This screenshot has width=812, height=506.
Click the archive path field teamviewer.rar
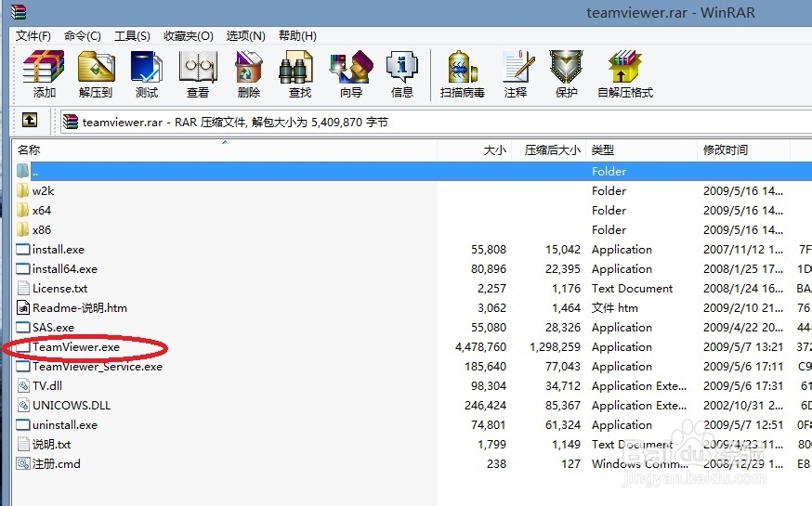tap(435, 123)
